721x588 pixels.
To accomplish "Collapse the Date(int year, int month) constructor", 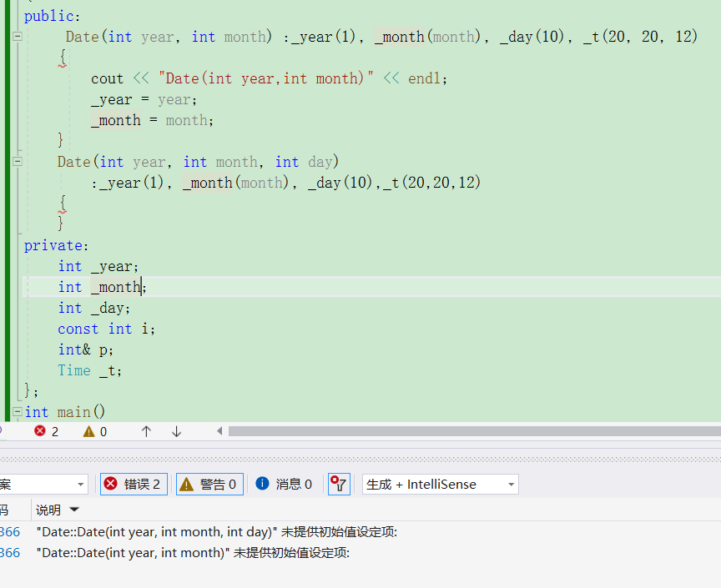I will (17, 37).
